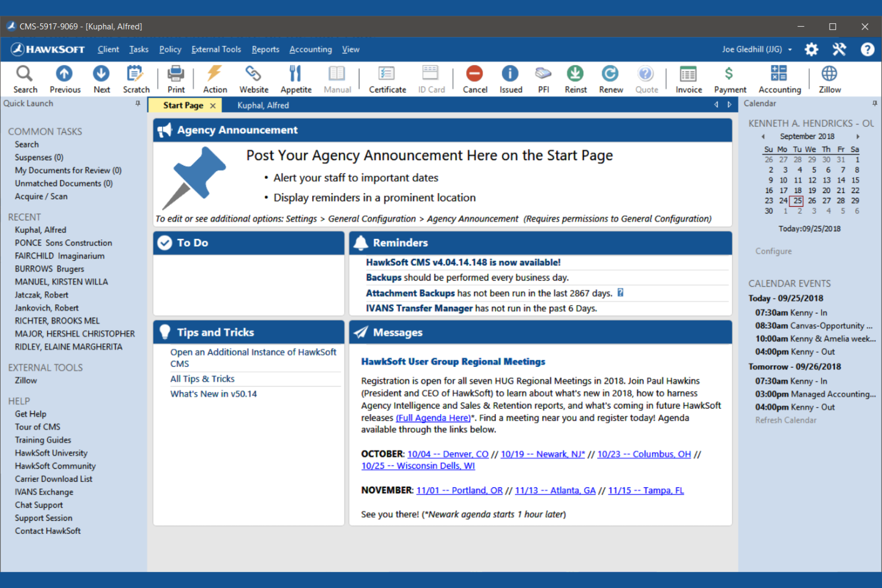Open the Client menu
Image resolution: width=882 pixels, height=588 pixels.
coord(108,49)
